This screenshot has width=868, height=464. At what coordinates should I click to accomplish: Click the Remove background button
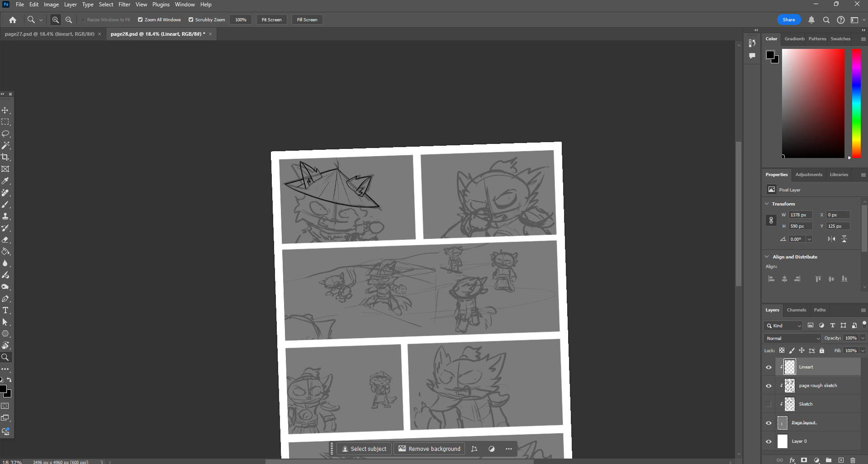pyautogui.click(x=429, y=449)
